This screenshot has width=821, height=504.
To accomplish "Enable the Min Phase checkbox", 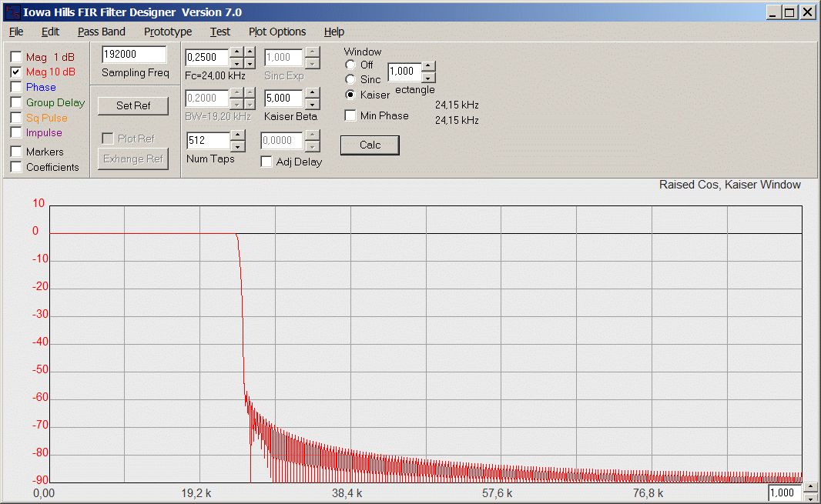I will tap(350, 115).
